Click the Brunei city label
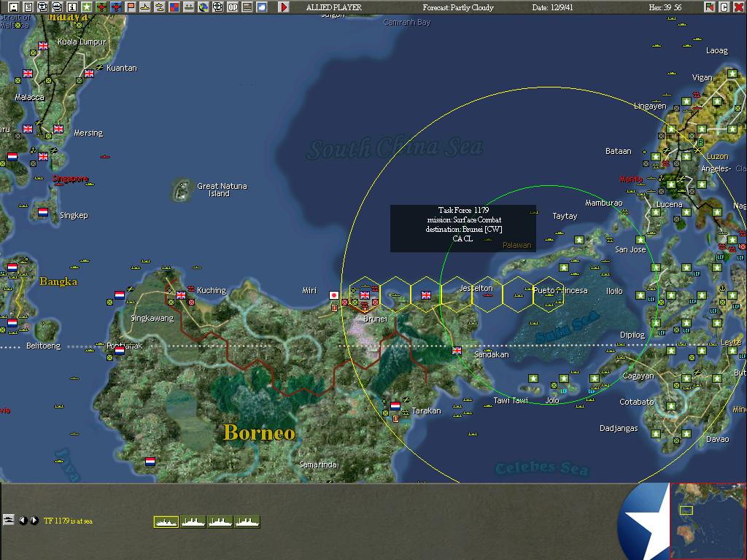The image size is (747, 560). (x=376, y=319)
